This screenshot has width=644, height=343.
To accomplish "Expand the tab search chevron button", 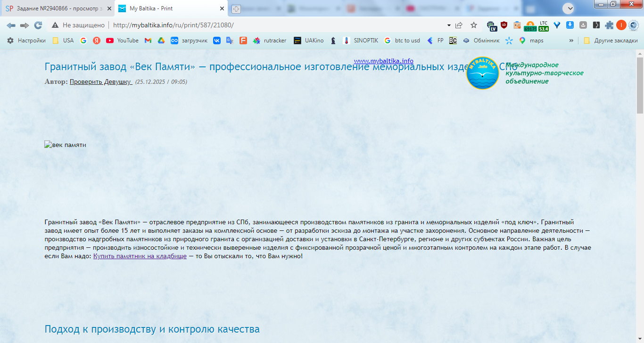I will coord(568,8).
